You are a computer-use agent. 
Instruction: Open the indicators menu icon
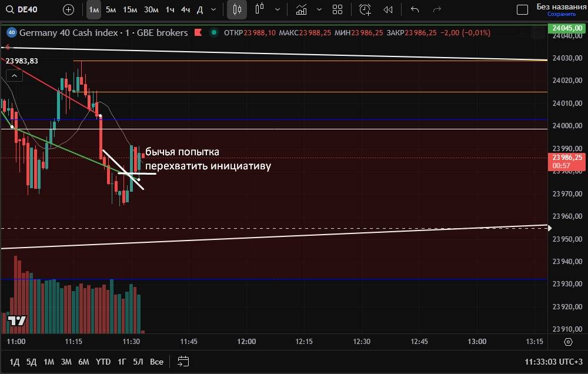[302, 9]
